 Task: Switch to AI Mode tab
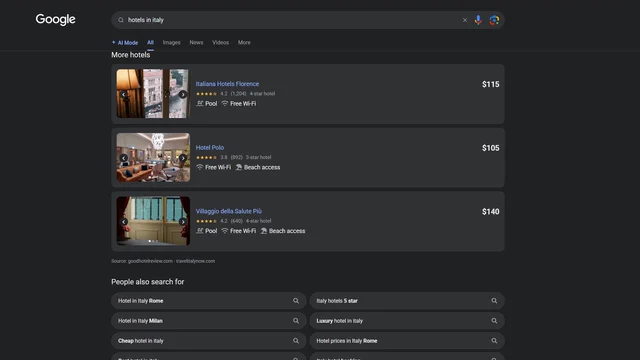(125, 42)
